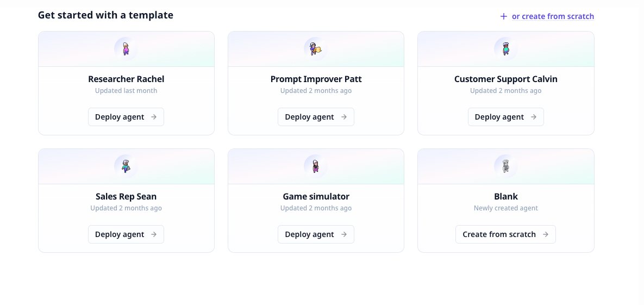Select the Researcher Rachel title text
The height and width of the screenshot is (305, 644).
click(x=126, y=79)
